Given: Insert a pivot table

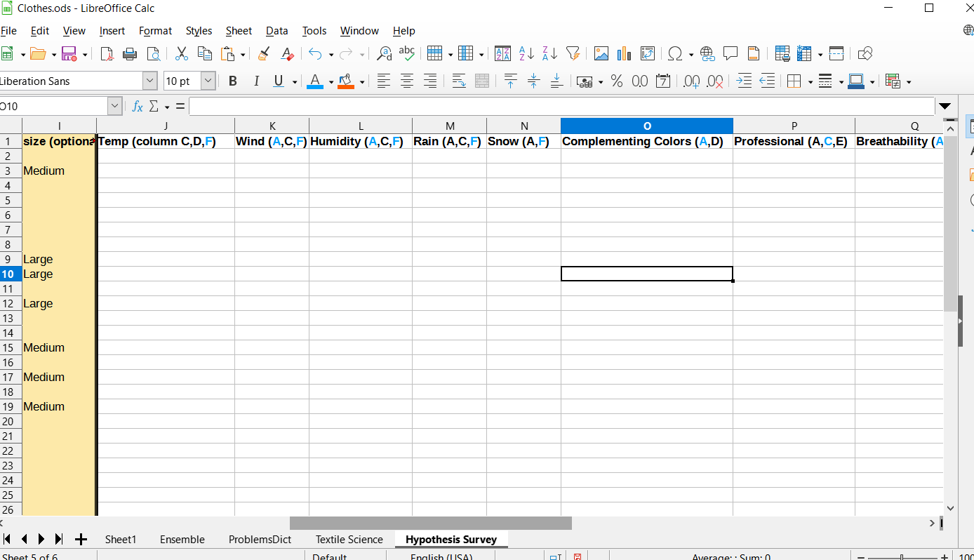Looking at the screenshot, I should 648,53.
